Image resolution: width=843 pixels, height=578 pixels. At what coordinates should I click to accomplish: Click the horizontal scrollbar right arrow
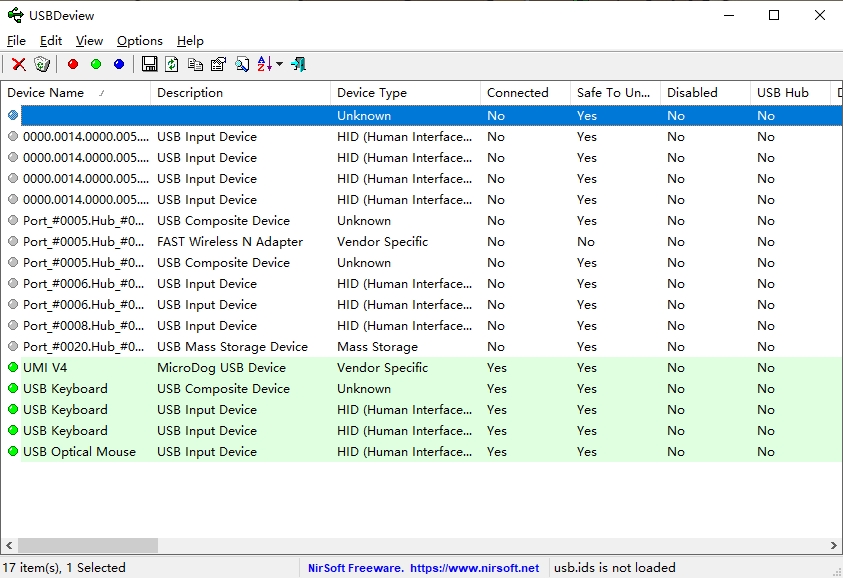pos(835,546)
